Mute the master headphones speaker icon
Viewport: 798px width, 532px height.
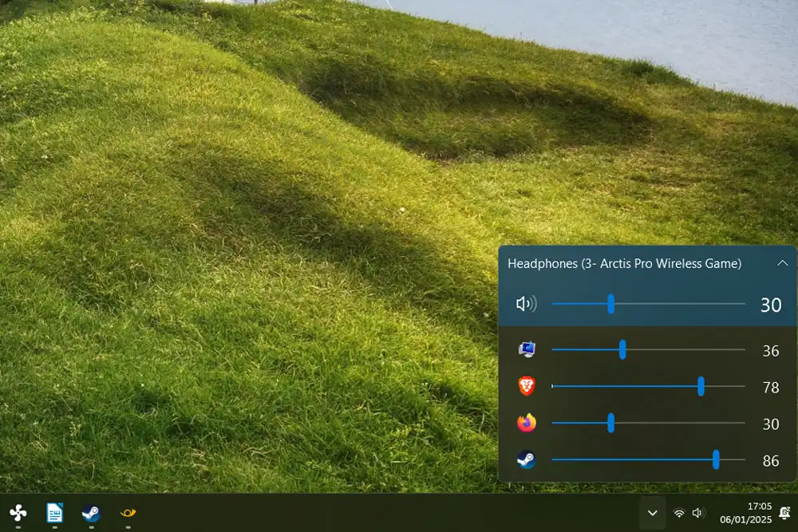526,304
